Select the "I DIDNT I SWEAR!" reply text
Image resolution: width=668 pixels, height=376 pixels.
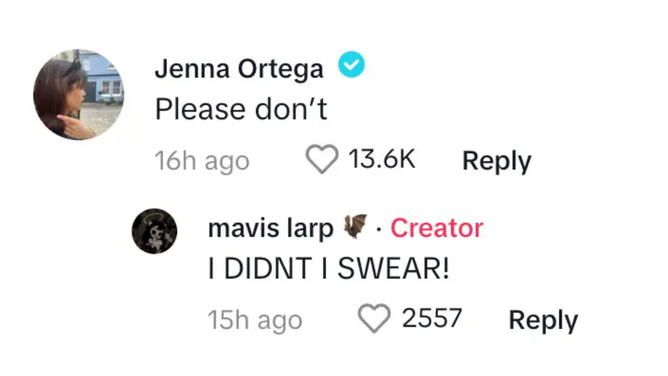point(328,269)
